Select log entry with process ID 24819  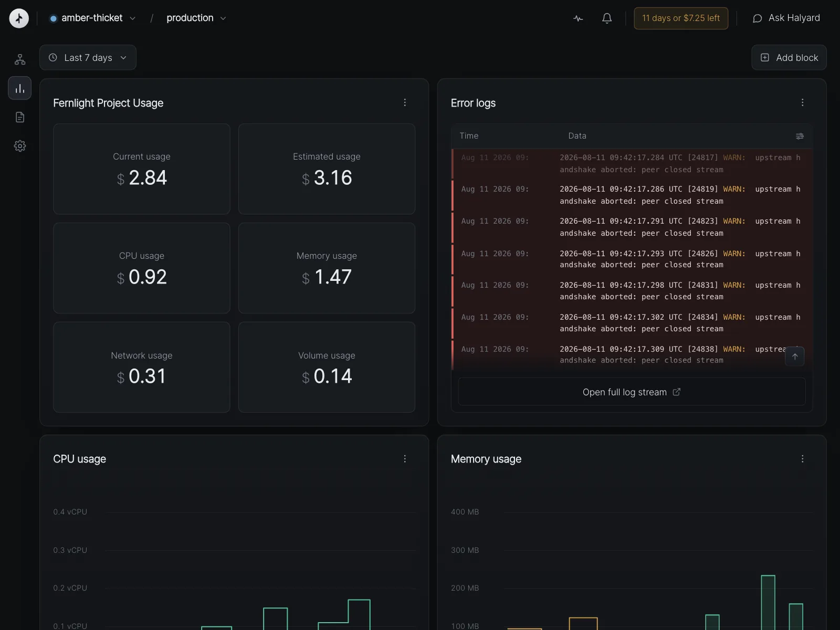pos(632,195)
